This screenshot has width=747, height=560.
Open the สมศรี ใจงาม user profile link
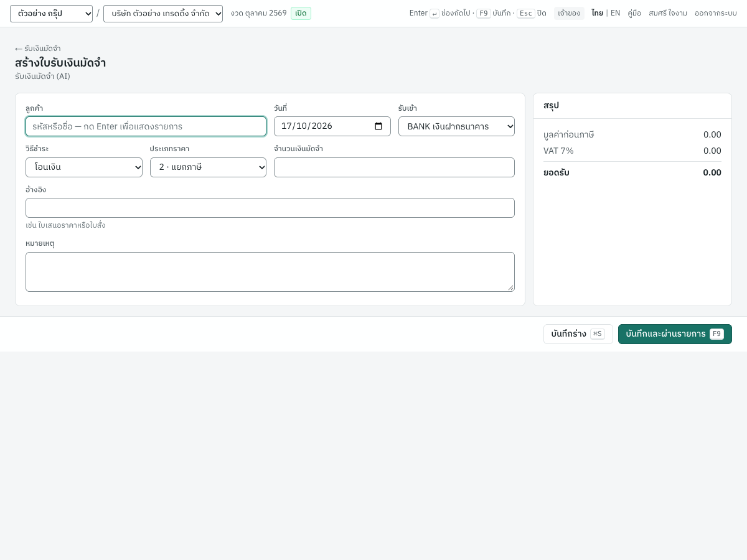tap(668, 13)
